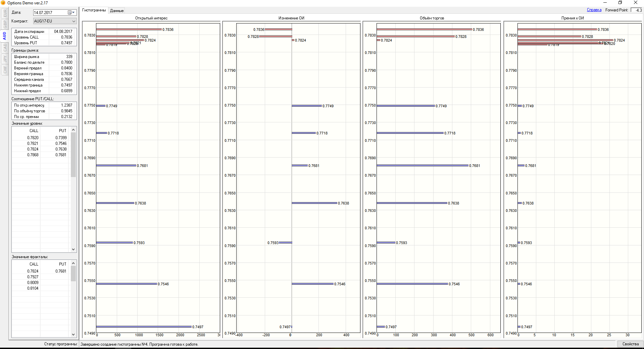Click PUT level 0.7546 in Значимые уровни
The height and width of the screenshot is (349, 644).
pos(61,143)
